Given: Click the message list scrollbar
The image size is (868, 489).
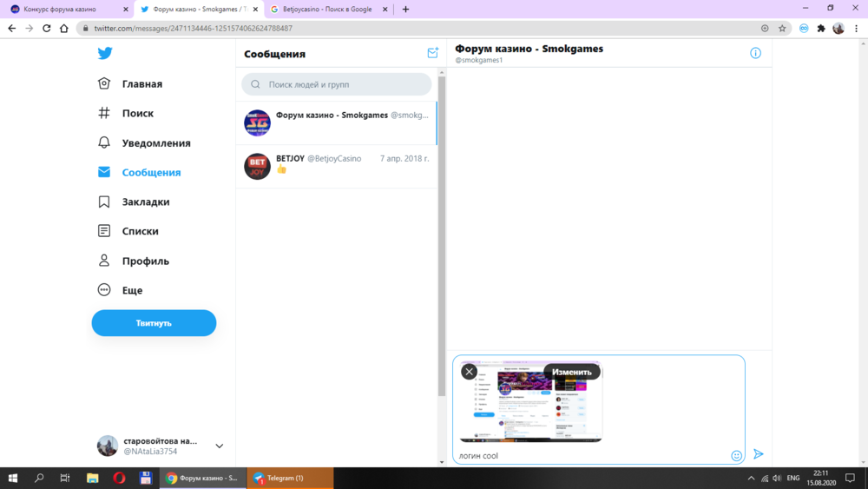Looking at the screenshot, I should (441, 238).
